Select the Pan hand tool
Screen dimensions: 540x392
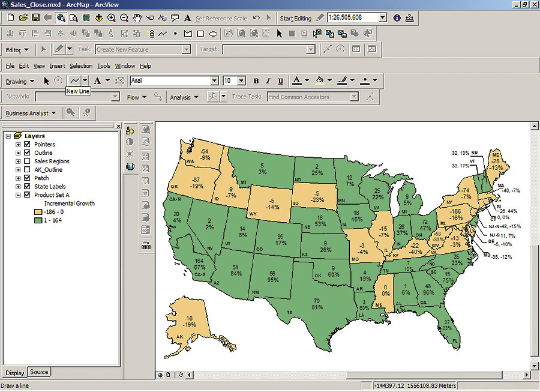click(138, 18)
